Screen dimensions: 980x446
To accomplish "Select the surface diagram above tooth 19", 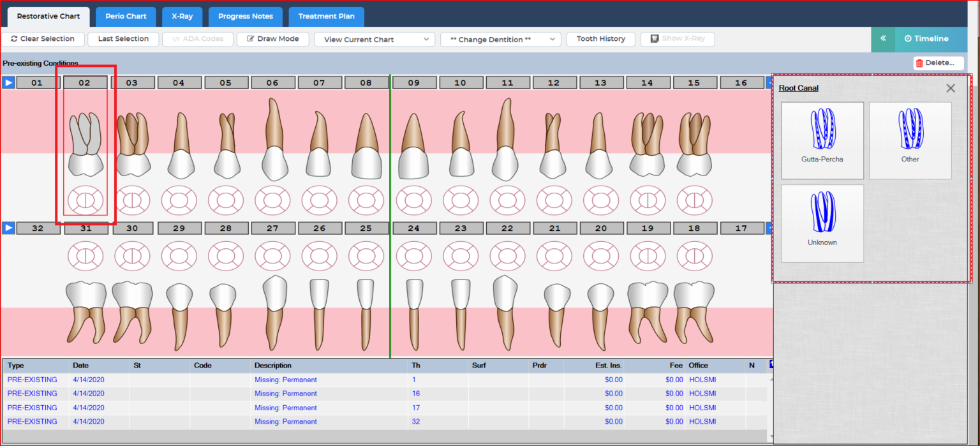I will pyautogui.click(x=648, y=256).
